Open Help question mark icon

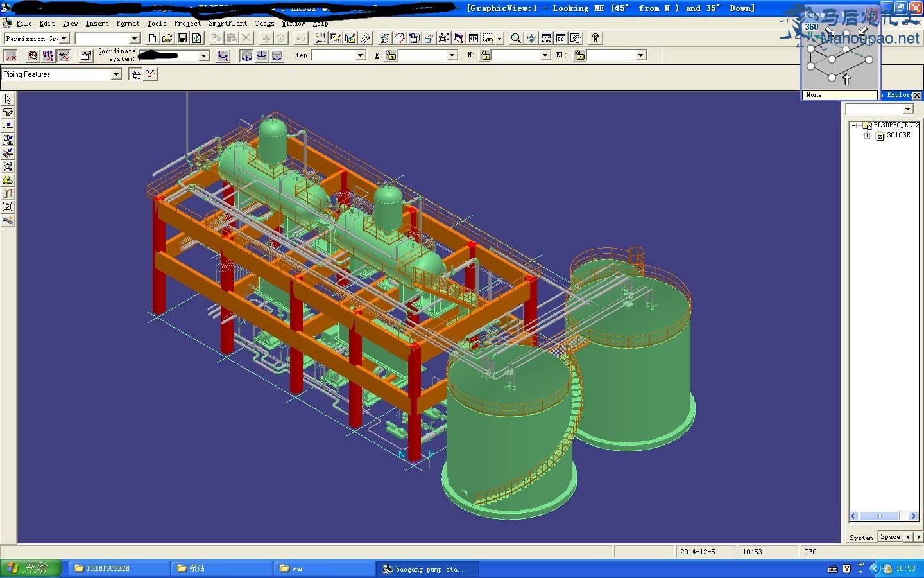point(595,39)
